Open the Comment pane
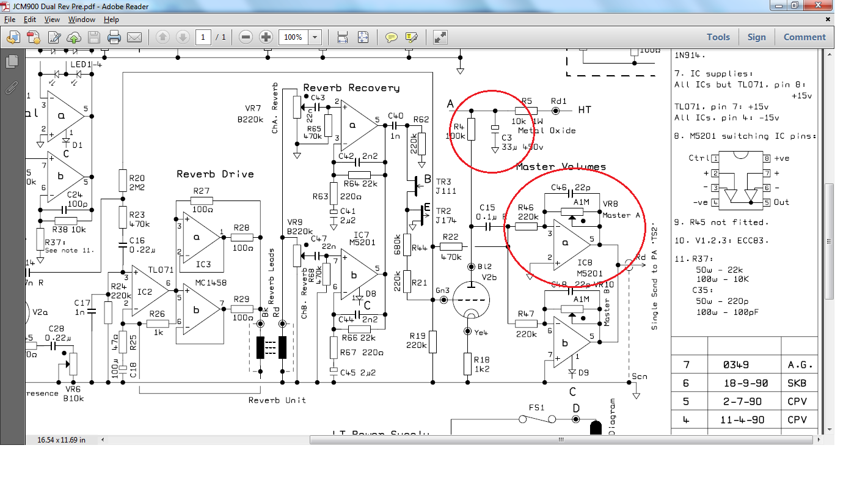The image size is (868, 489). pyautogui.click(x=804, y=37)
